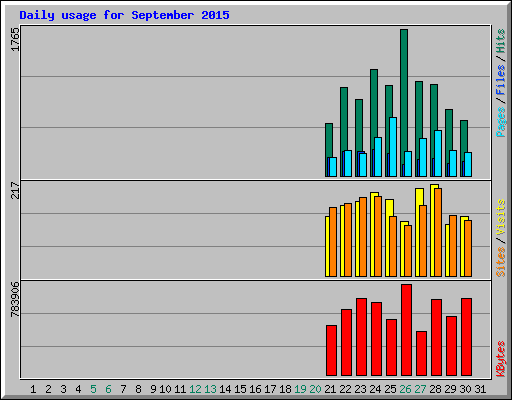Click the "Daily usage for September 2015" title
This screenshot has height=400, width=512.
124,15
